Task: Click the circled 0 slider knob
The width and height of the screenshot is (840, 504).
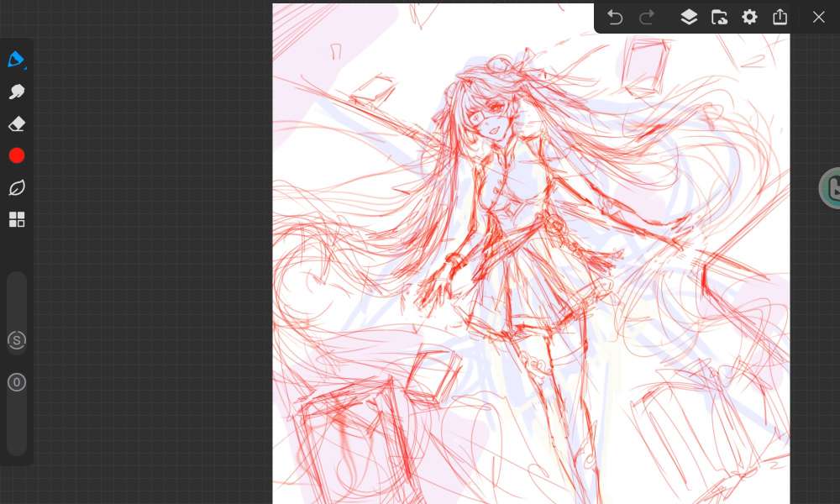Action: click(17, 382)
